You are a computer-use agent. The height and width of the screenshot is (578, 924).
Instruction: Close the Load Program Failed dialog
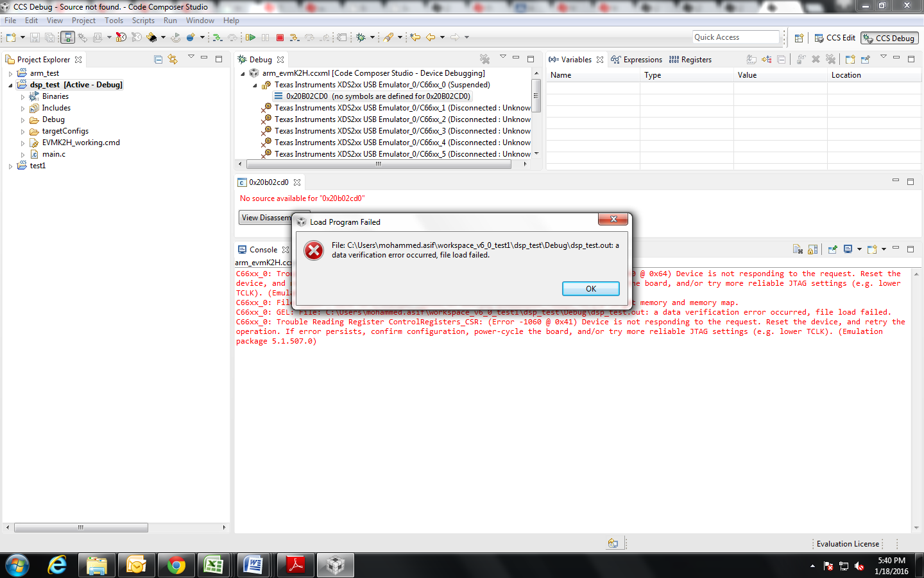(x=613, y=219)
